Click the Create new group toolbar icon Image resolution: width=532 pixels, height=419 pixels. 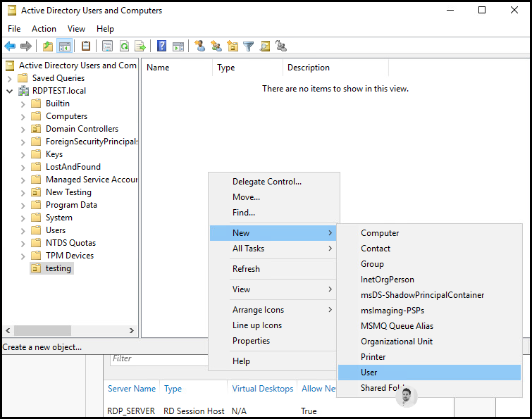(216, 46)
